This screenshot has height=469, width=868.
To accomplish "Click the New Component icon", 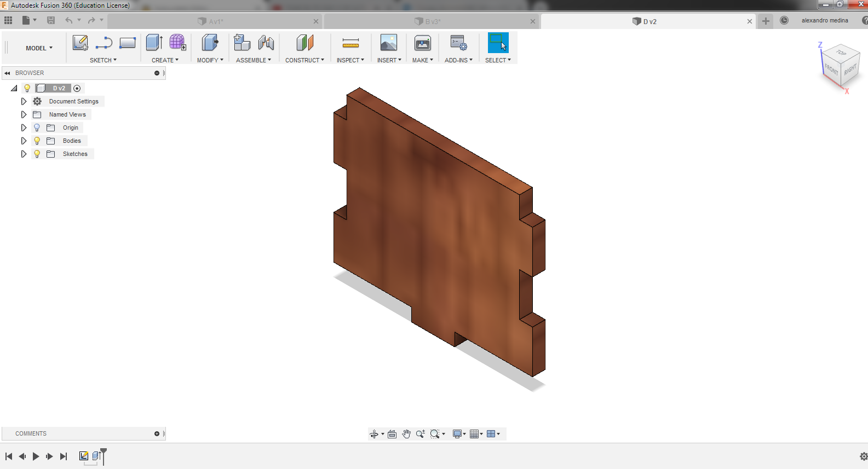I will [x=242, y=43].
